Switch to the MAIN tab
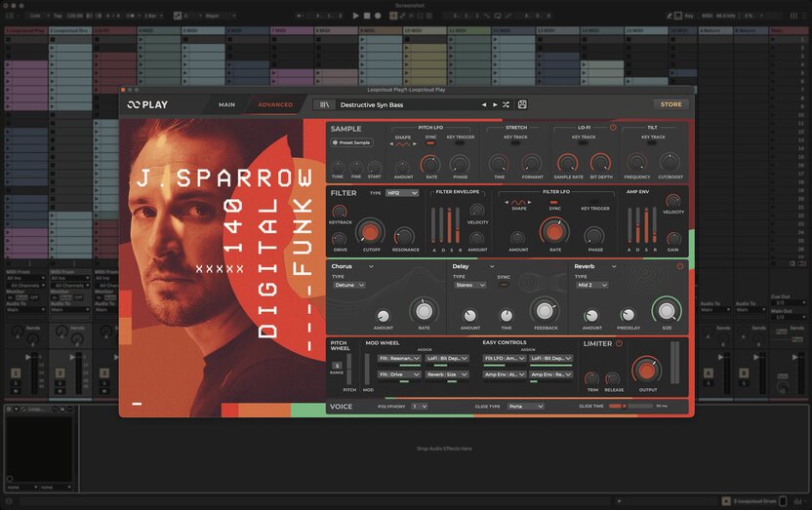Screen dimensions: 812x510 coord(226,104)
